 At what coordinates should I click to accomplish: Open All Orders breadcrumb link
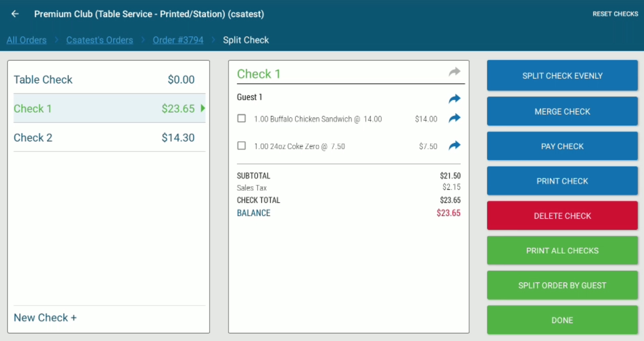(26, 40)
